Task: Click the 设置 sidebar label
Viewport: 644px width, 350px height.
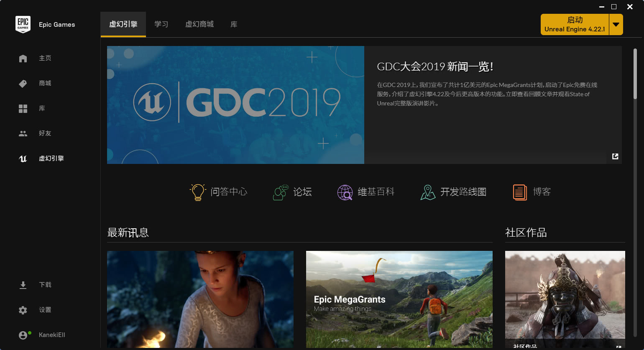Action: pos(45,310)
